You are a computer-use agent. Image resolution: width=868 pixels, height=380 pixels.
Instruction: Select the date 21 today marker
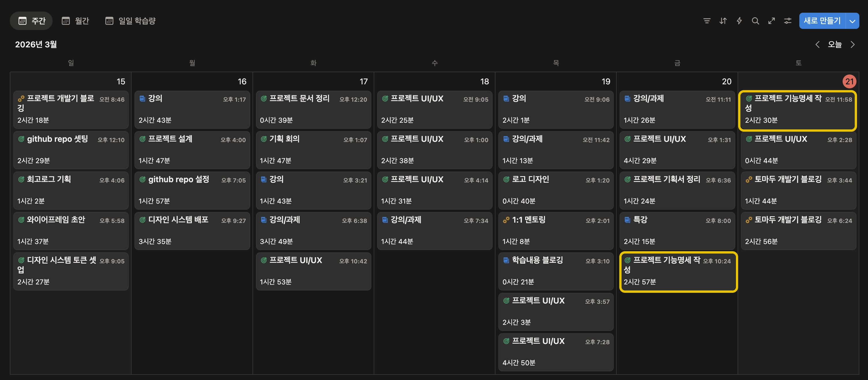849,81
